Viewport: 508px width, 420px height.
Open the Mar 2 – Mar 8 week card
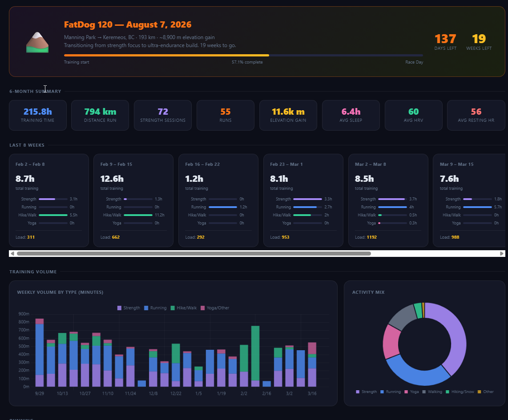[x=388, y=200]
